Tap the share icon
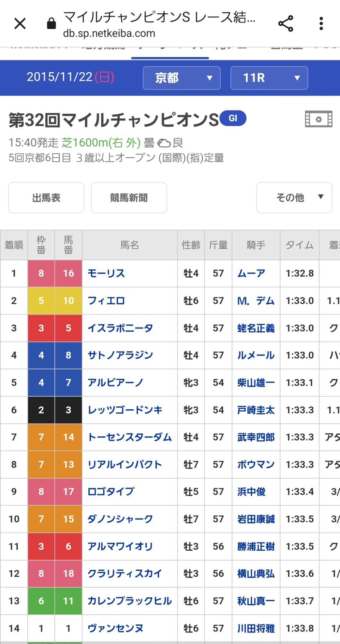The height and width of the screenshot is (644, 340). click(285, 24)
